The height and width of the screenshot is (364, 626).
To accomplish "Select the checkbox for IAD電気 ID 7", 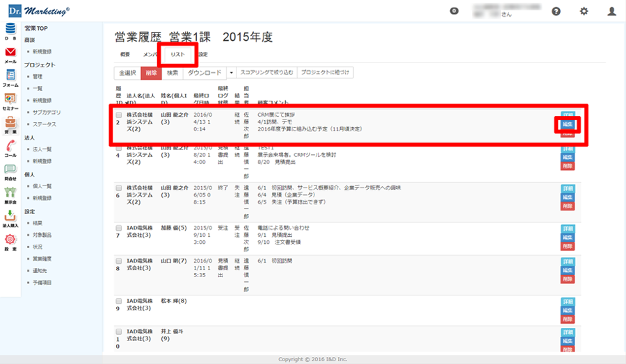I will (x=119, y=228).
